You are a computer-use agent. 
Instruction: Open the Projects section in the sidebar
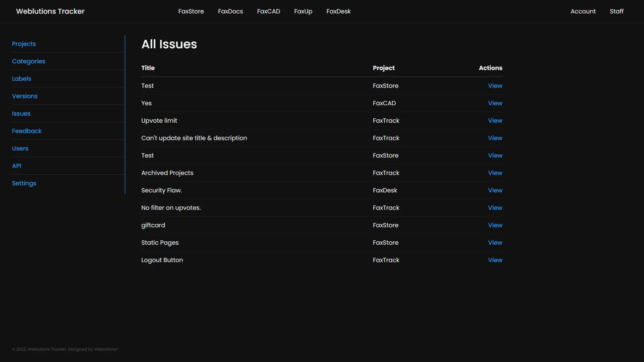point(24,44)
